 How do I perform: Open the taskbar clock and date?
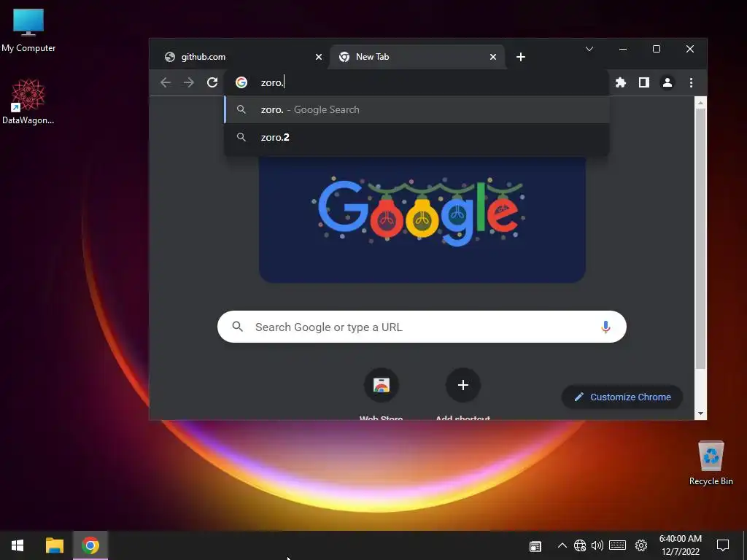pos(681,545)
